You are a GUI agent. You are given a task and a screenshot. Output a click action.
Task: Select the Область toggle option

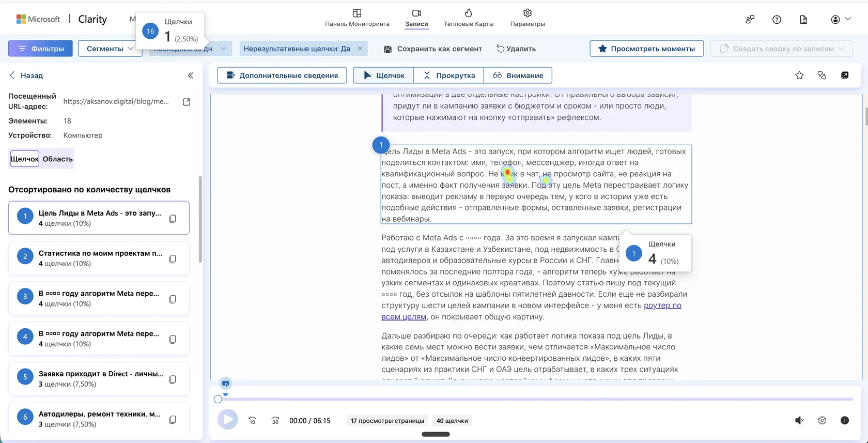pyautogui.click(x=57, y=159)
